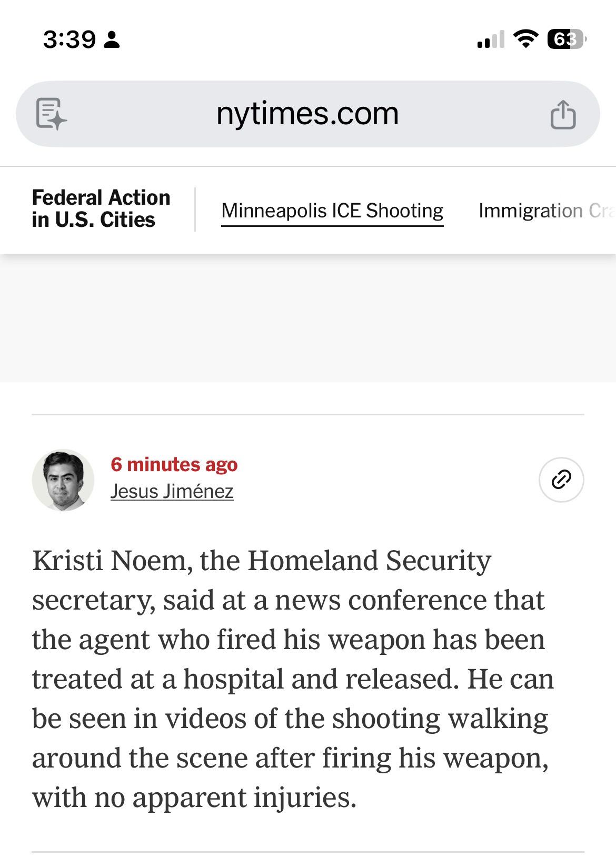
Task: Open the Federal Action in U.S. Cities section
Action: point(101,209)
